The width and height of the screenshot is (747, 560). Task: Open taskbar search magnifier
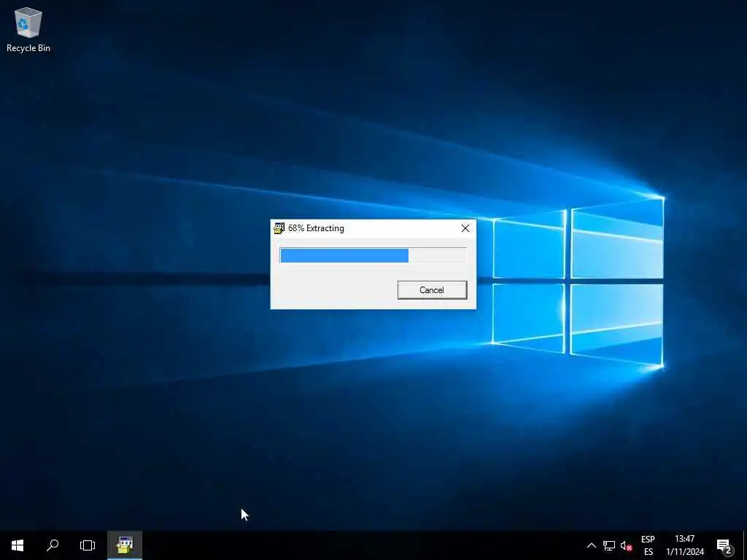53,545
